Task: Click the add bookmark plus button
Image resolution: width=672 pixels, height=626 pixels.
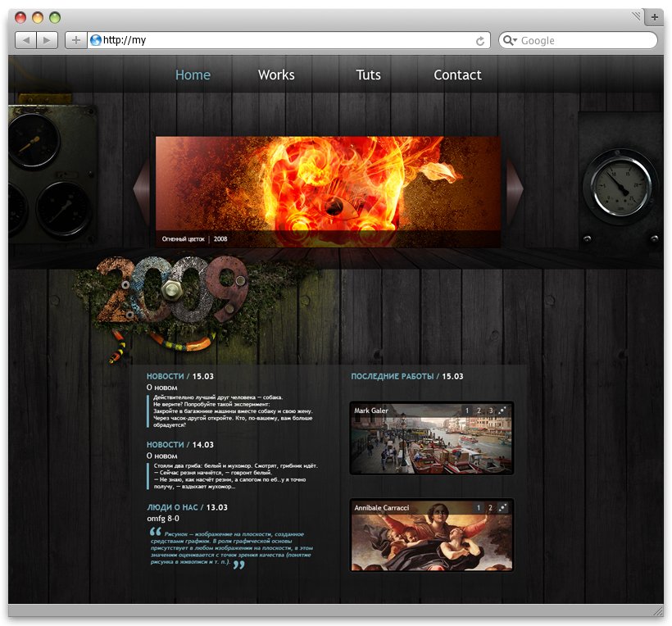Action: pos(76,40)
